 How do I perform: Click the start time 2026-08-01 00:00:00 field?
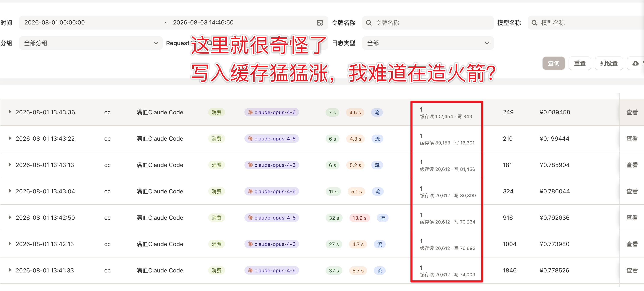point(55,23)
